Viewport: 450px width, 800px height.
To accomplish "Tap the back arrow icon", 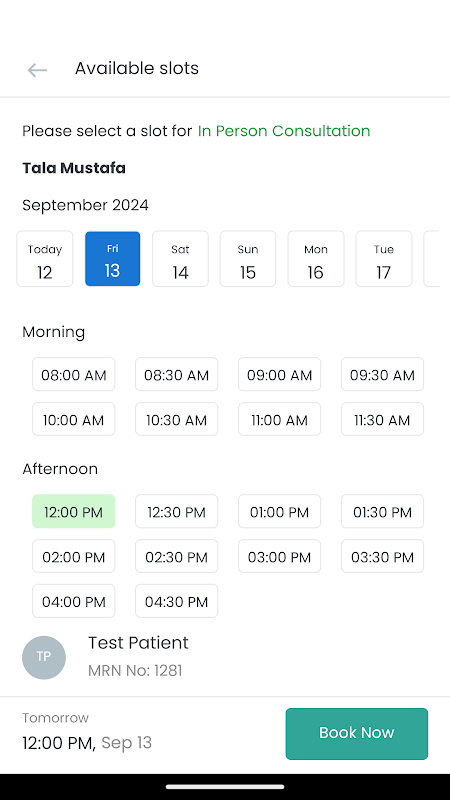I will 37,70.
